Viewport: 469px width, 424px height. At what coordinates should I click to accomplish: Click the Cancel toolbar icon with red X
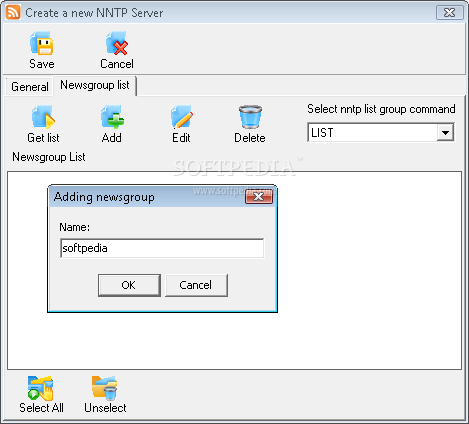pyautogui.click(x=117, y=43)
